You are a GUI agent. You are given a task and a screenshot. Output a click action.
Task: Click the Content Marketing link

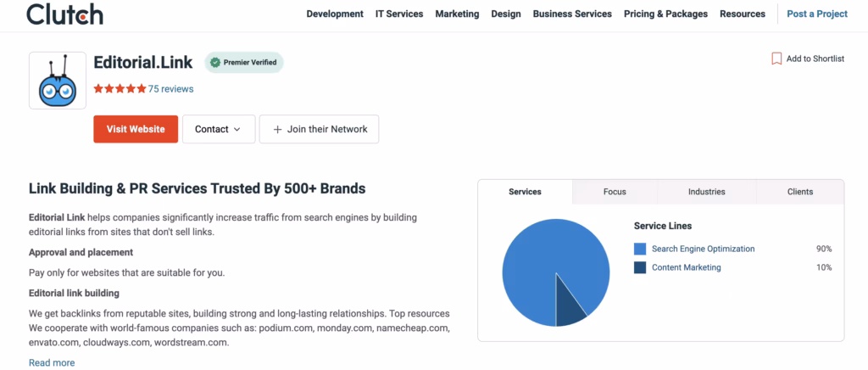point(687,267)
